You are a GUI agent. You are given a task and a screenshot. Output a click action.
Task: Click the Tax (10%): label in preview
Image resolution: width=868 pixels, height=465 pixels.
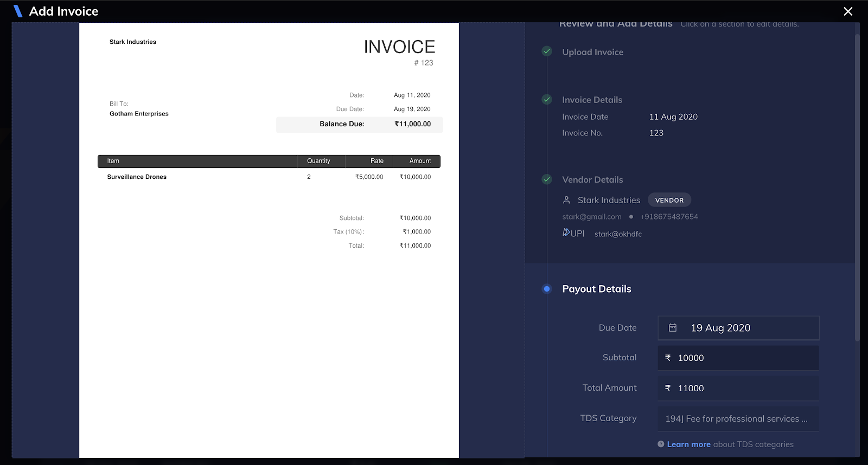coord(348,231)
